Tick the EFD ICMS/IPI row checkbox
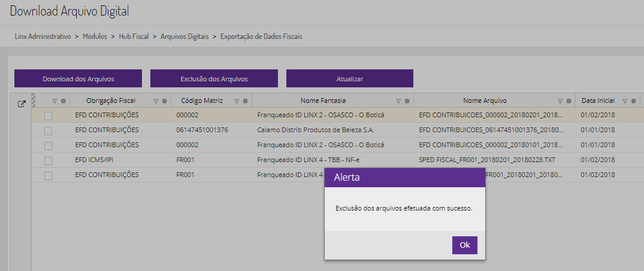This screenshot has height=271, width=644. [48, 160]
